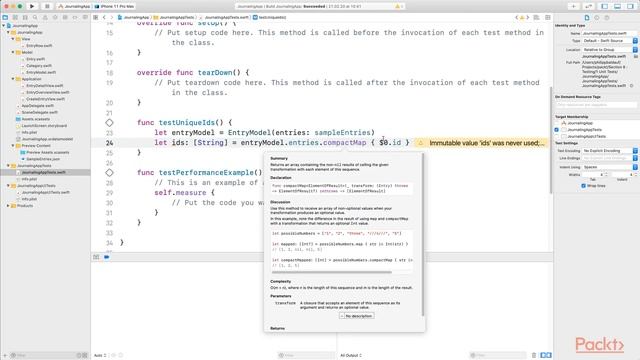This screenshot has height=360, width=640.
Task: Open the Issue navigator
Action: click(x=45, y=18)
